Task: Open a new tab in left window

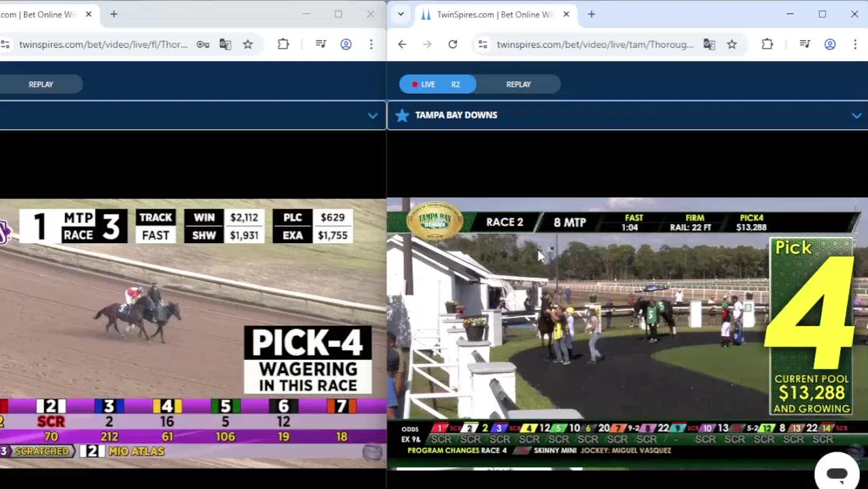Action: (113, 14)
